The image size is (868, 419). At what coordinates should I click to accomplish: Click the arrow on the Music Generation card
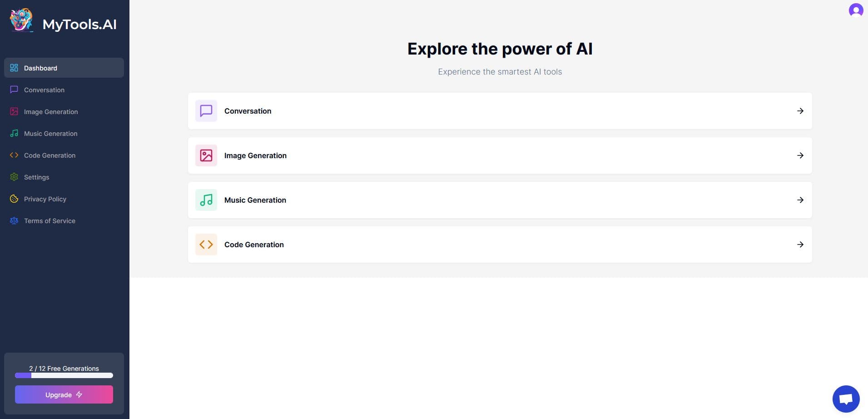click(x=800, y=200)
